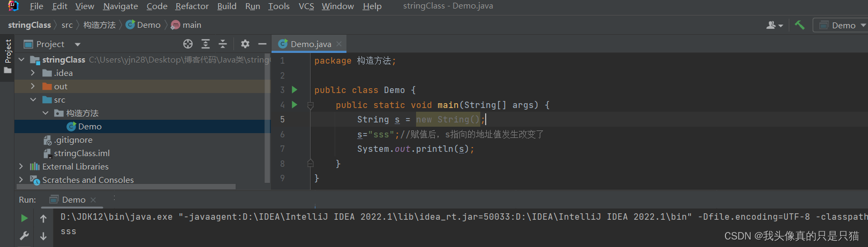The image size is (868, 247).
Task: Select the Demo class in project tree
Action: coord(142,126)
